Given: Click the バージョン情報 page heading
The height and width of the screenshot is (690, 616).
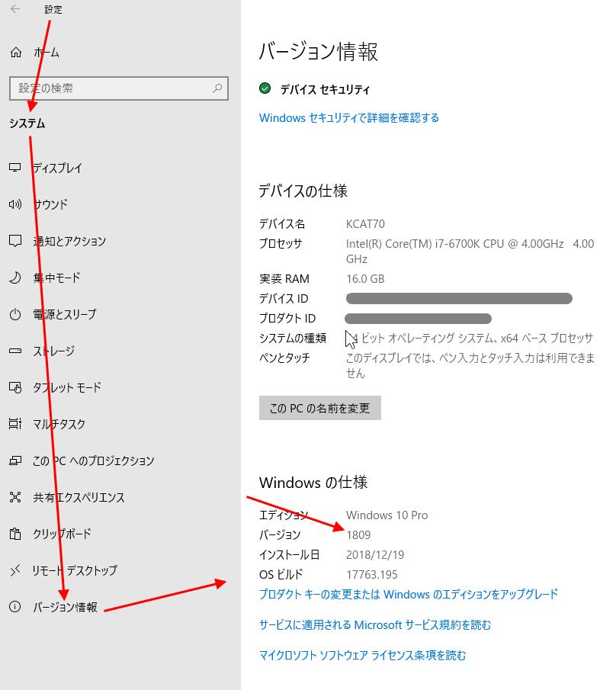Looking at the screenshot, I should (318, 52).
